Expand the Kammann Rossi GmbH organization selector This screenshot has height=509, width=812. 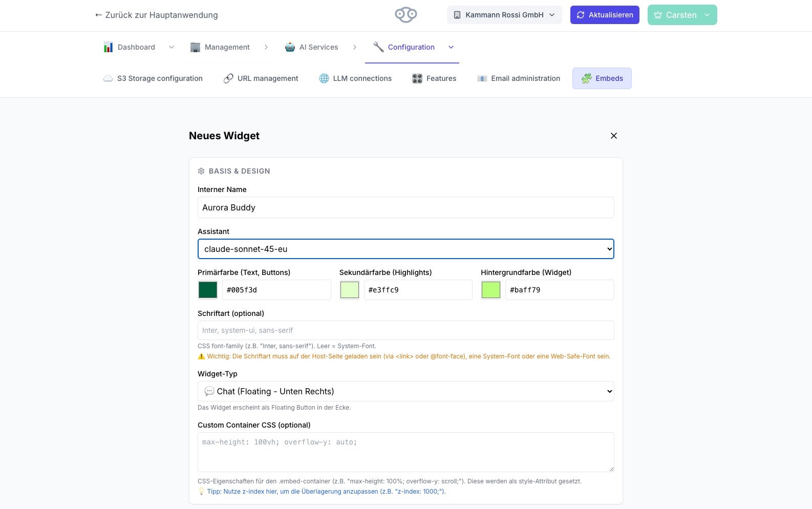point(504,15)
